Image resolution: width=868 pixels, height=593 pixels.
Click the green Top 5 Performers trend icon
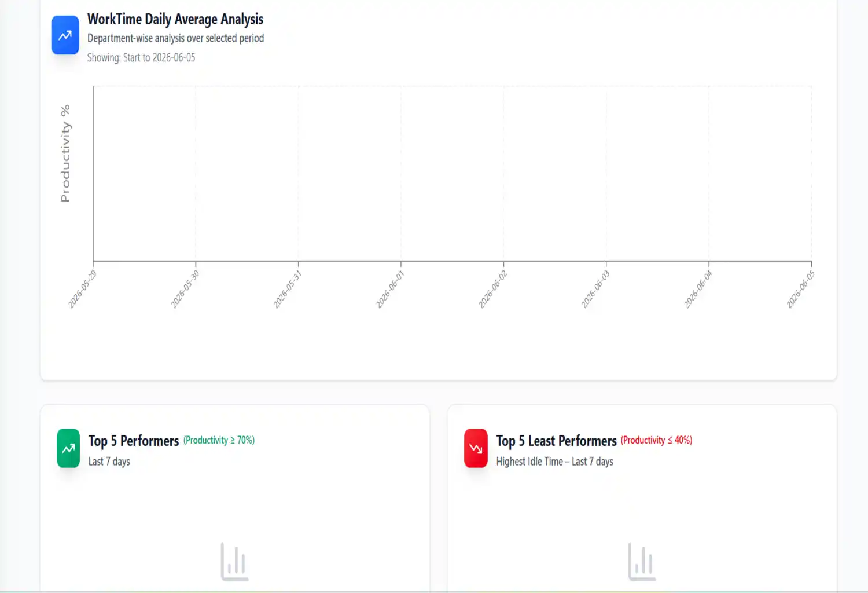pos(68,448)
